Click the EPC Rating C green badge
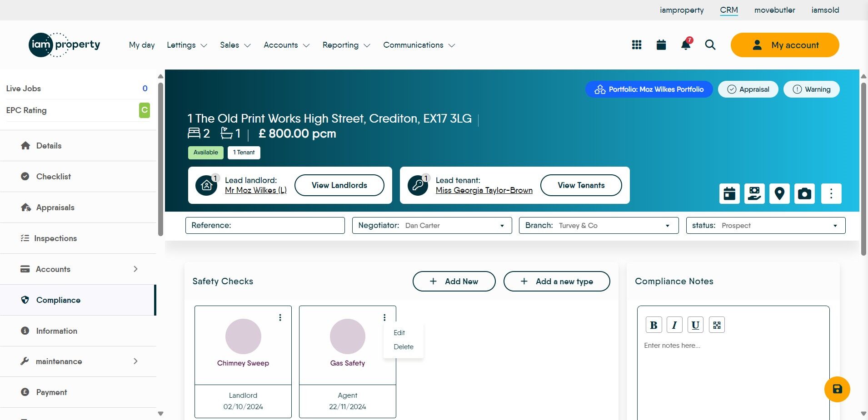 point(145,110)
